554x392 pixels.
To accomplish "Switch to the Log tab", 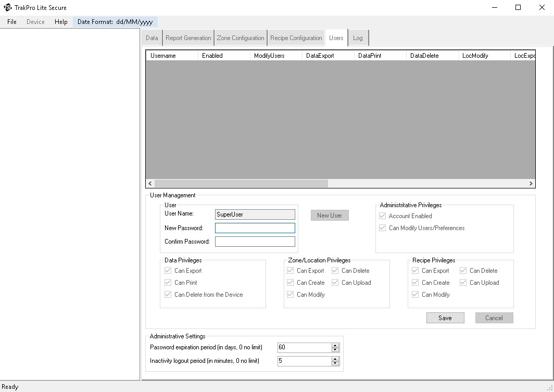I will click(358, 38).
